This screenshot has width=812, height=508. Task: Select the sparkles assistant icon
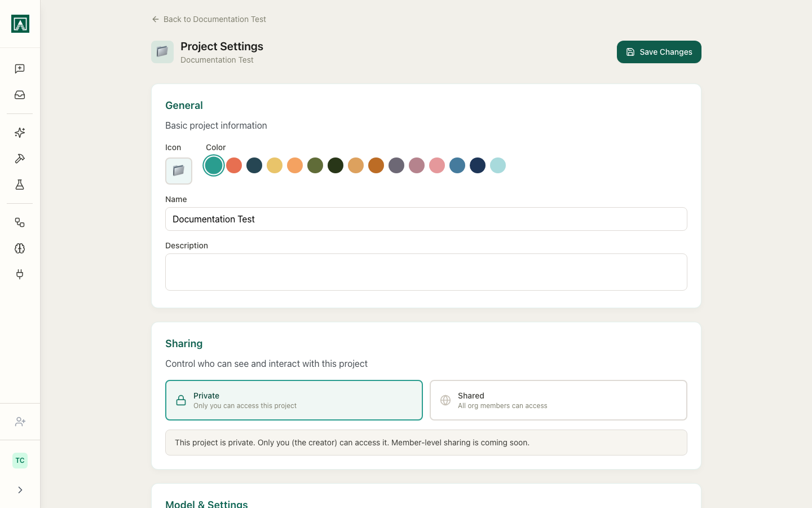pos(20,133)
